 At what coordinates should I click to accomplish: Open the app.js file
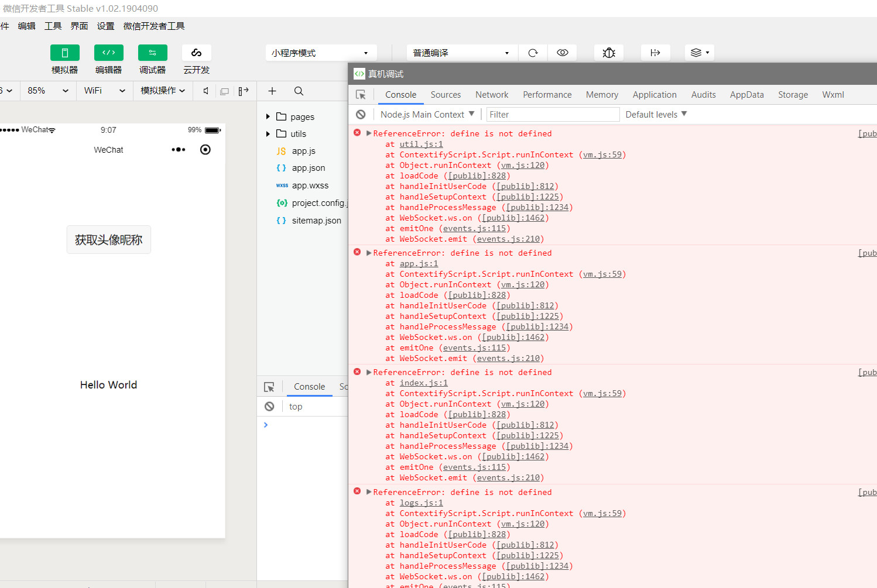pyautogui.click(x=303, y=151)
